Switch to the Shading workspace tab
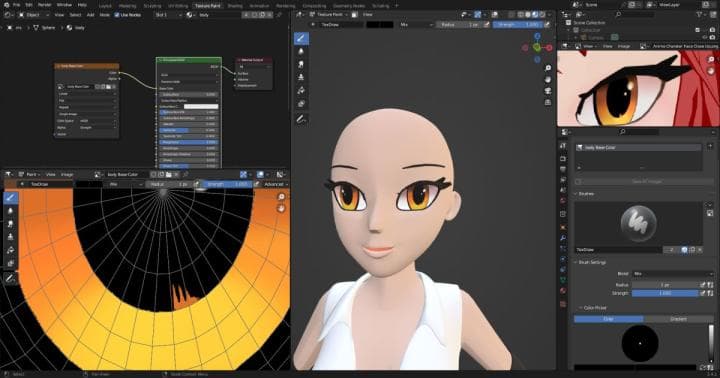This screenshot has height=378, width=720. pos(235,6)
